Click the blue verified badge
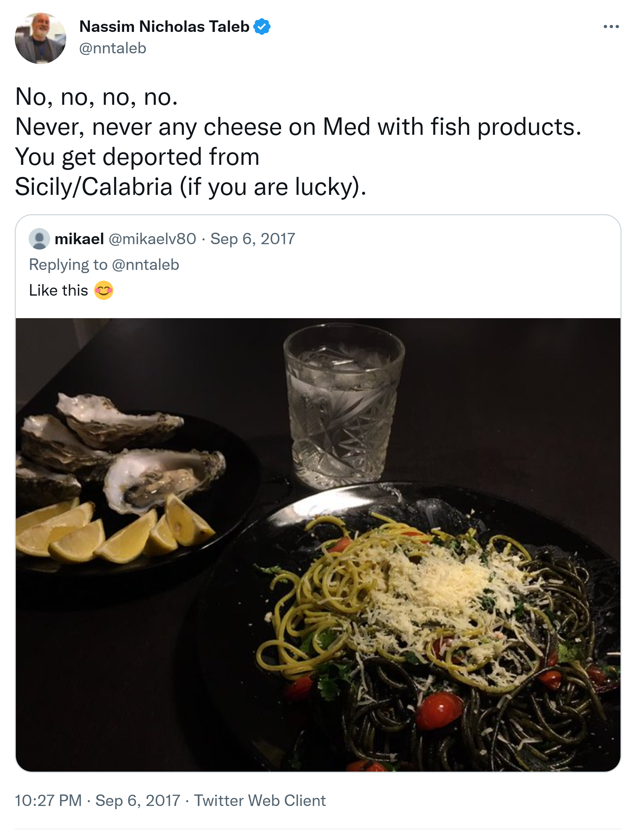Viewport: 632px width, 840px height. pos(262,27)
